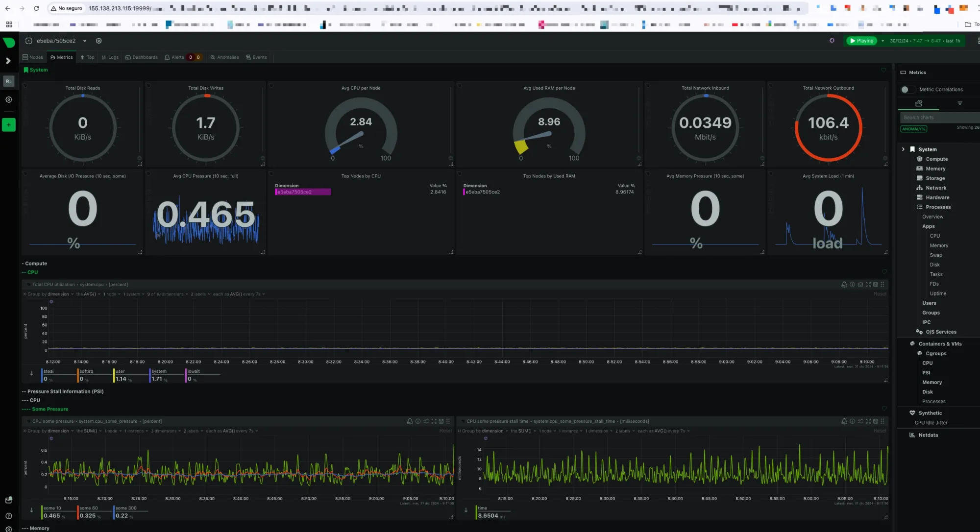
Task: Open '3 dimensions' dropdown on CPU some pressure chart
Action: (166, 431)
